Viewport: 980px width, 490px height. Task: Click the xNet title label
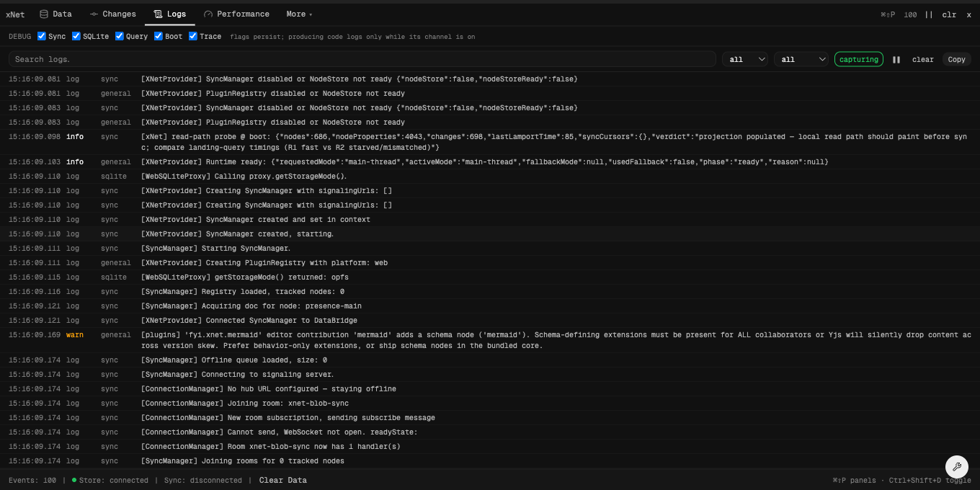coord(15,14)
